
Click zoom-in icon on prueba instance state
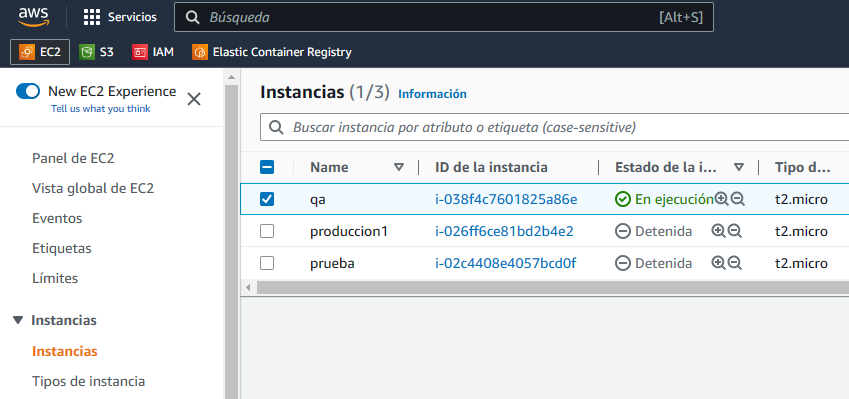(x=718, y=263)
